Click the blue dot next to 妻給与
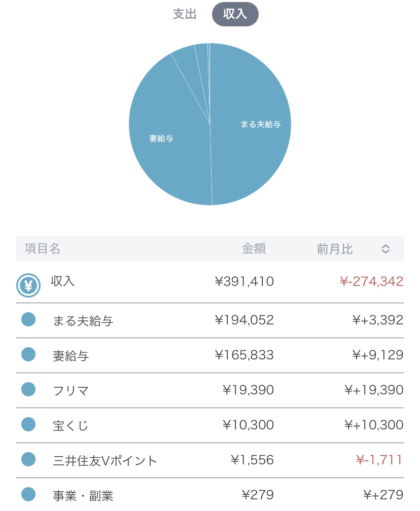This screenshot has width=420, height=511. pos(28,355)
